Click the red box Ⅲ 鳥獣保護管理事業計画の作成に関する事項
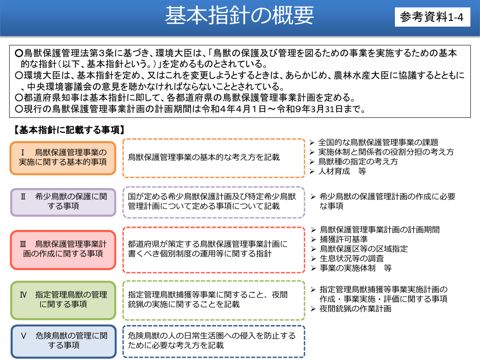This screenshot has height=360, width=480. click(63, 250)
